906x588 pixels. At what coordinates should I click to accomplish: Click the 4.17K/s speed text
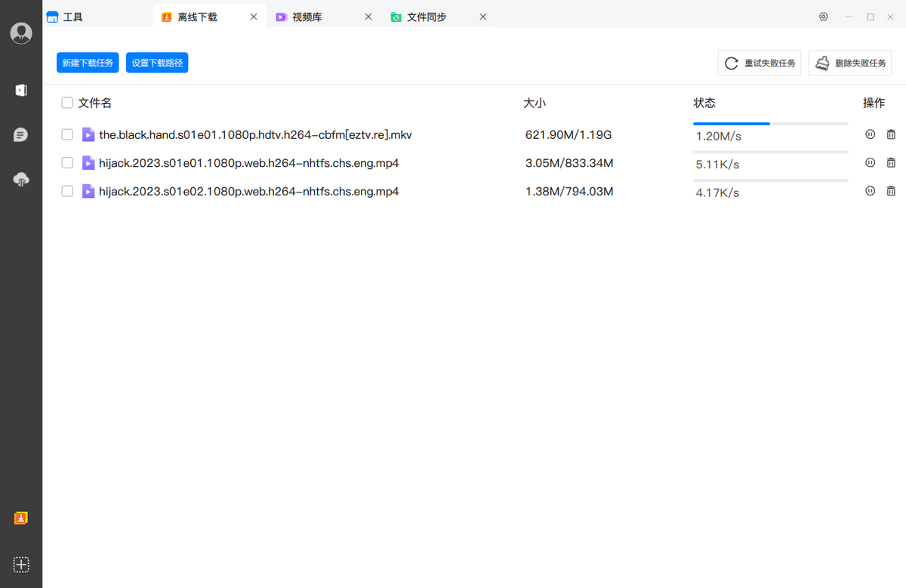click(x=717, y=193)
